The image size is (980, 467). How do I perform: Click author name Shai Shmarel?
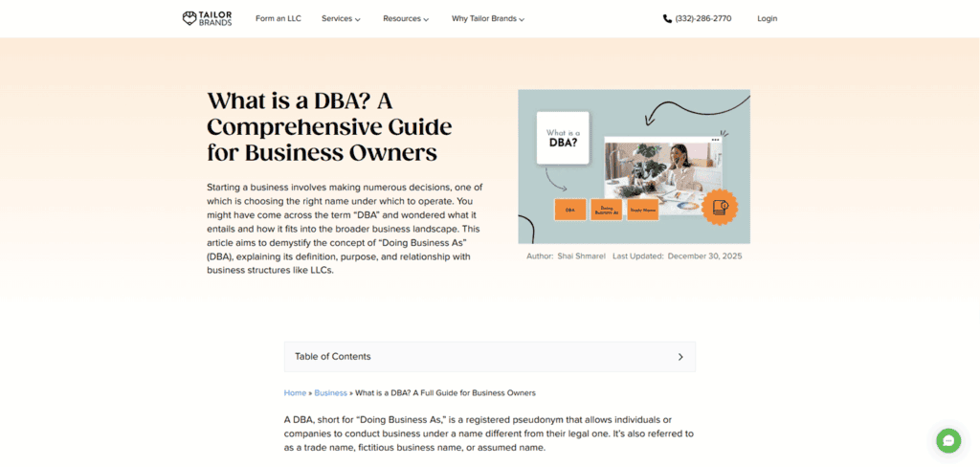point(581,256)
